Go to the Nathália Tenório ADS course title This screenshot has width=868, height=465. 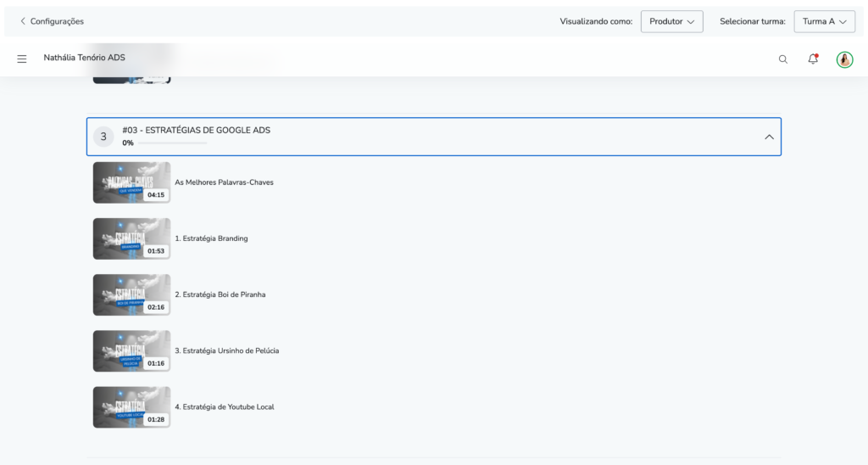pos(84,58)
